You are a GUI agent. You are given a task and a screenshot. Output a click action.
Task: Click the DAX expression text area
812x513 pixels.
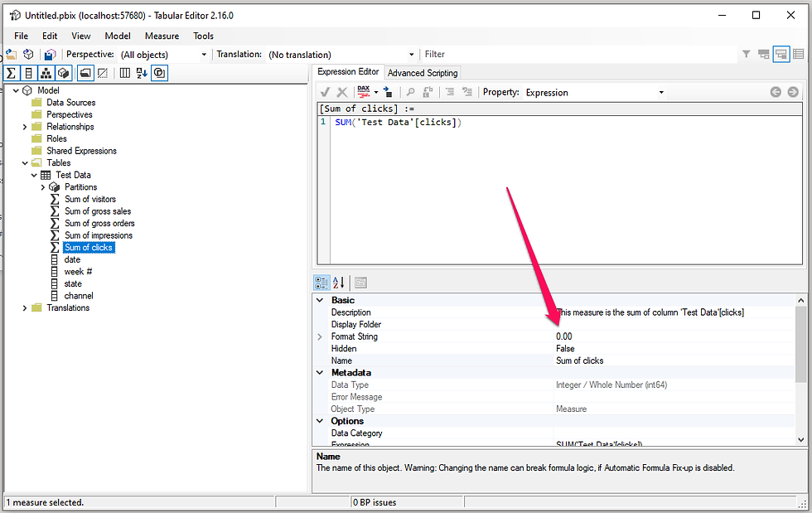pos(566,190)
